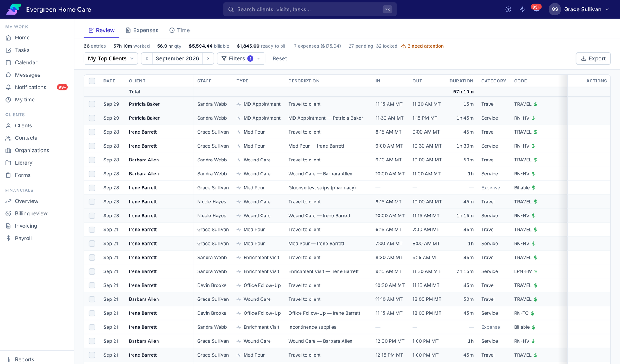The width and height of the screenshot is (620, 364).
Task: Check the Incontinence supplies row
Action: tap(92, 327)
